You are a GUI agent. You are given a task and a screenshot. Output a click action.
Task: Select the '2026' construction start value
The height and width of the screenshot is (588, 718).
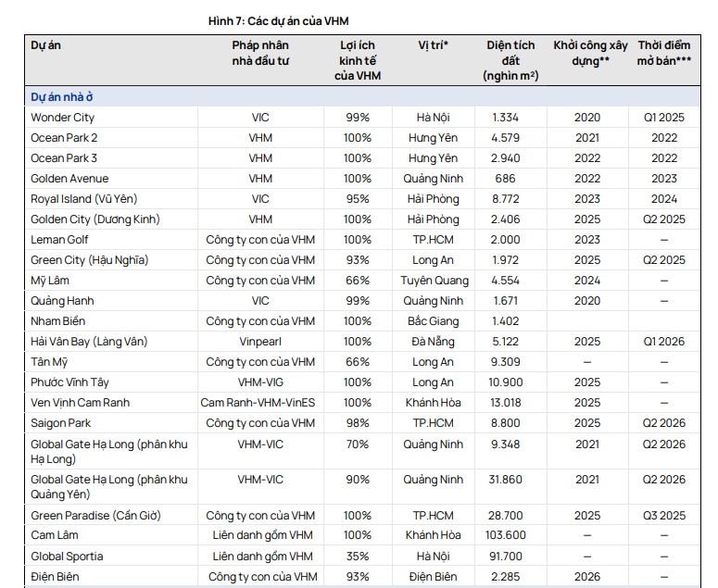tap(587, 577)
